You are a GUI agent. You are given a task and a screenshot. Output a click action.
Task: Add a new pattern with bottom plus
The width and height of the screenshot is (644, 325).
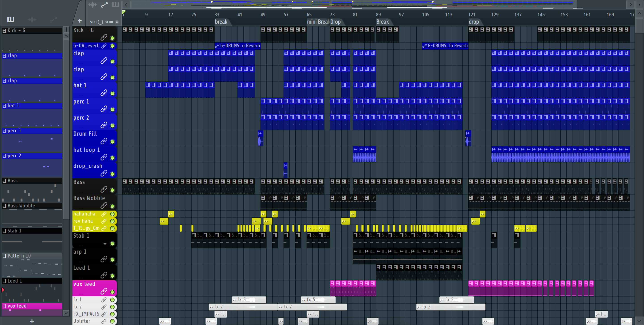[x=32, y=321]
